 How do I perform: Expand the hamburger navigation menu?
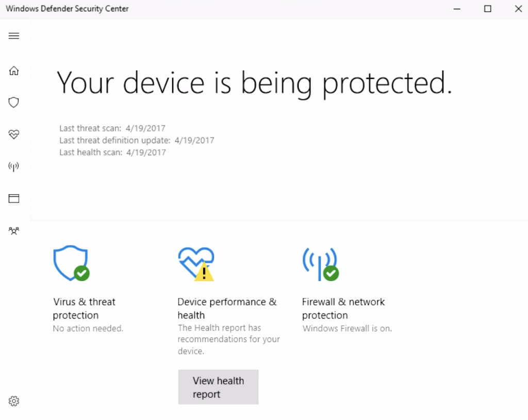tap(14, 36)
